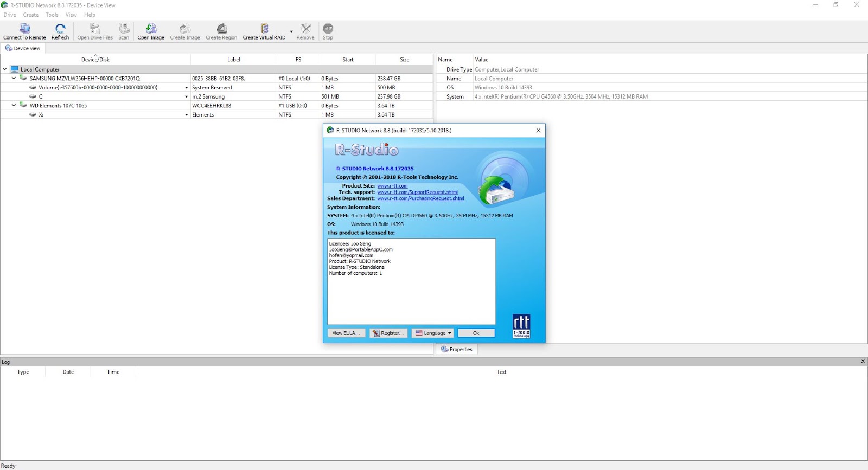
Task: Click the Label column header
Action: point(234,60)
